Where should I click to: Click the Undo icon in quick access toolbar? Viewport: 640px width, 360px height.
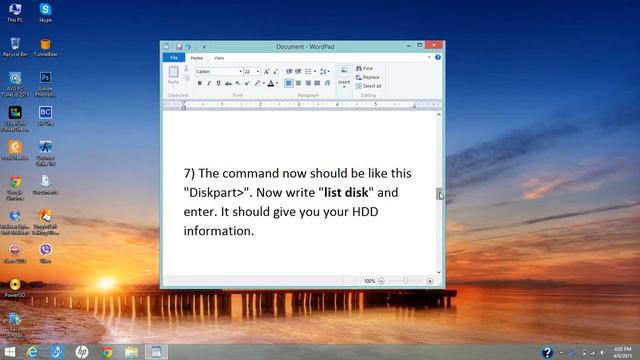point(188,47)
